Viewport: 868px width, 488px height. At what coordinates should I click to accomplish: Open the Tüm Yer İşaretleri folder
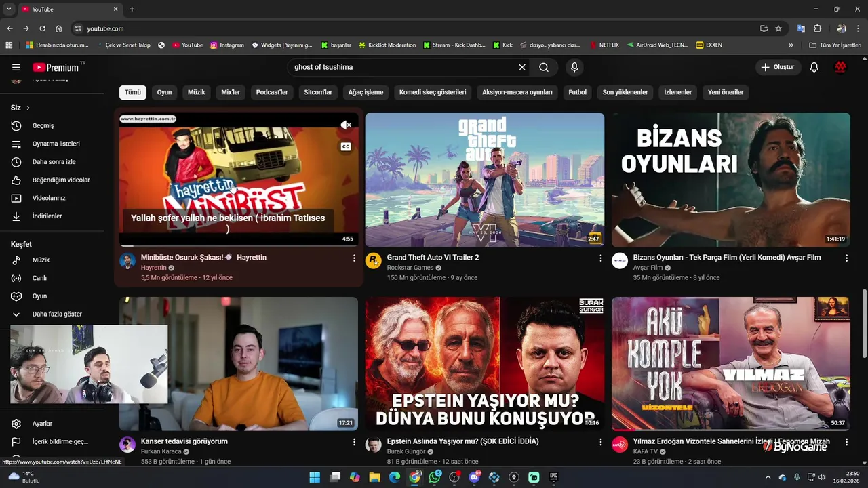835,45
